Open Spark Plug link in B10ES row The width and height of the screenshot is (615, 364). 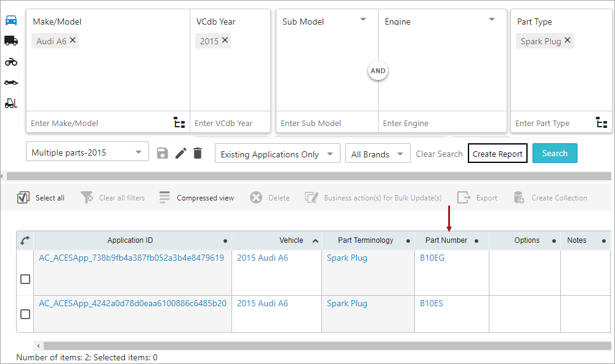pyautogui.click(x=347, y=303)
